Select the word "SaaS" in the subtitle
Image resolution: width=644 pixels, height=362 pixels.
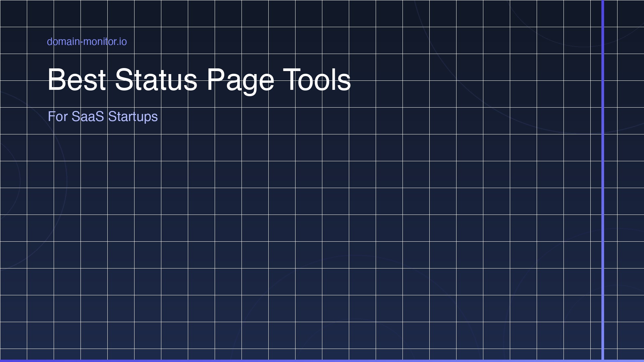pyautogui.click(x=88, y=117)
